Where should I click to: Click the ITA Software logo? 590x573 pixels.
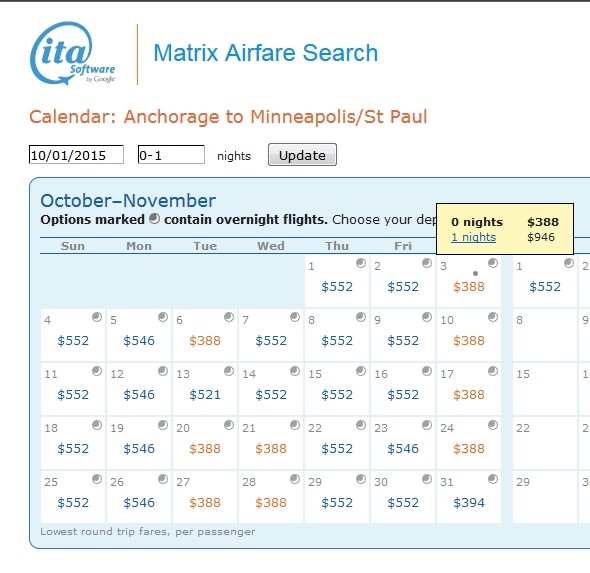[x=73, y=53]
